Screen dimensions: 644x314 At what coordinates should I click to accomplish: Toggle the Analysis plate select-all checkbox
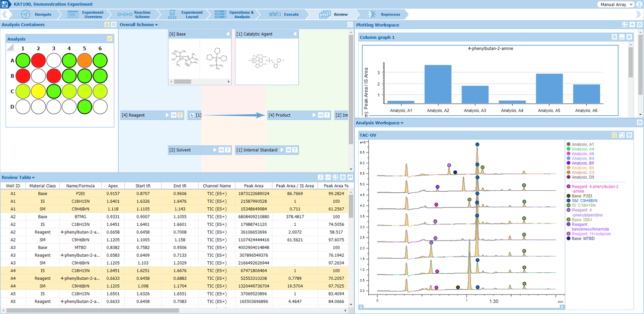click(110, 39)
